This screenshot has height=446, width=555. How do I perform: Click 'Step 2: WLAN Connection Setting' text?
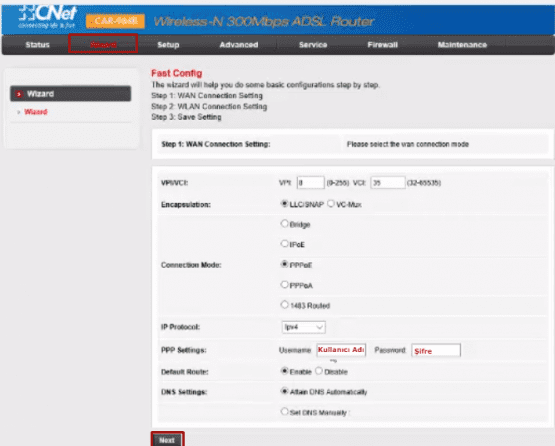click(x=209, y=107)
